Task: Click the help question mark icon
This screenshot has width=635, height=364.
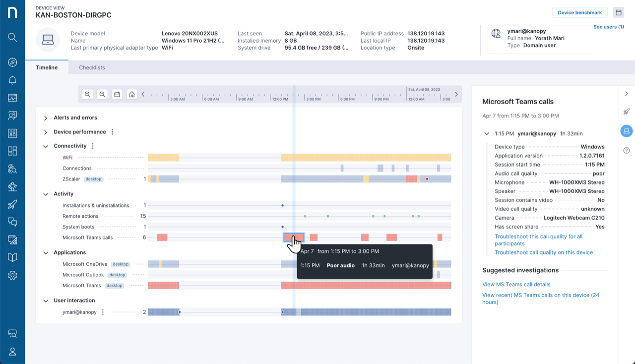Action: (627, 151)
